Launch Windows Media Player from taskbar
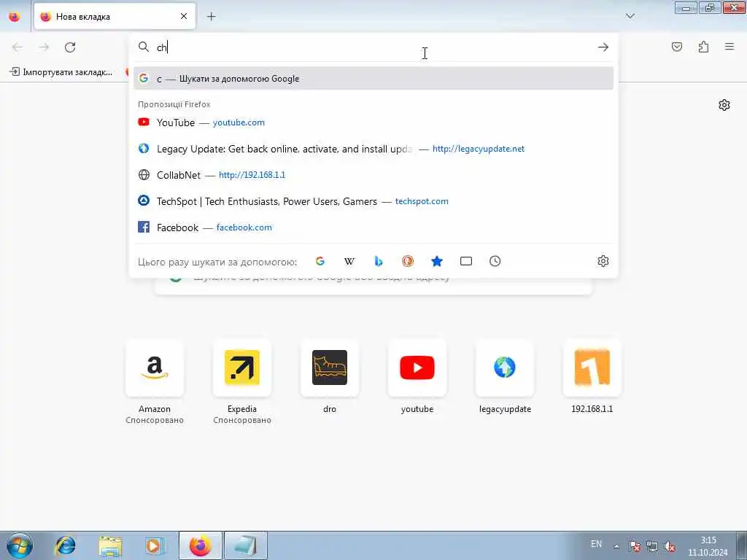747x560 pixels. tap(155, 545)
